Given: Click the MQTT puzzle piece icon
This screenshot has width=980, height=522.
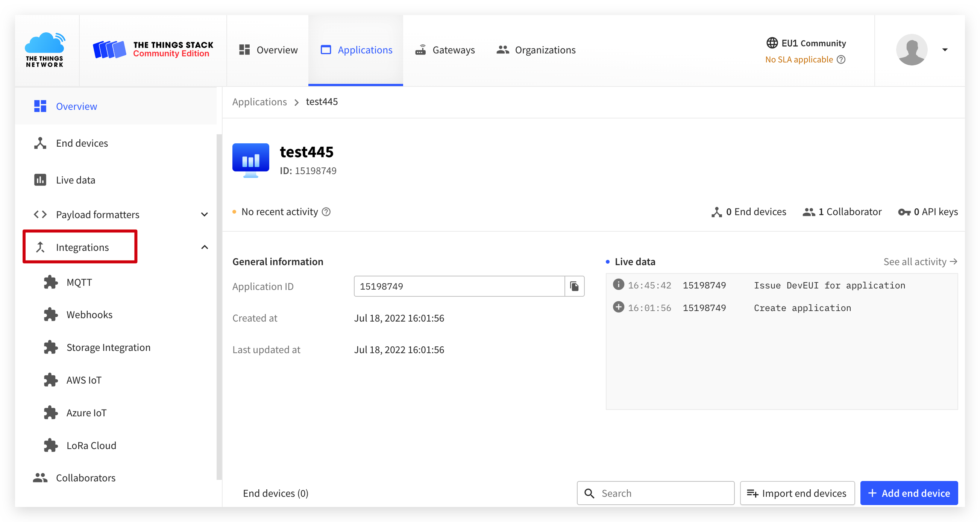Looking at the screenshot, I should [51, 282].
